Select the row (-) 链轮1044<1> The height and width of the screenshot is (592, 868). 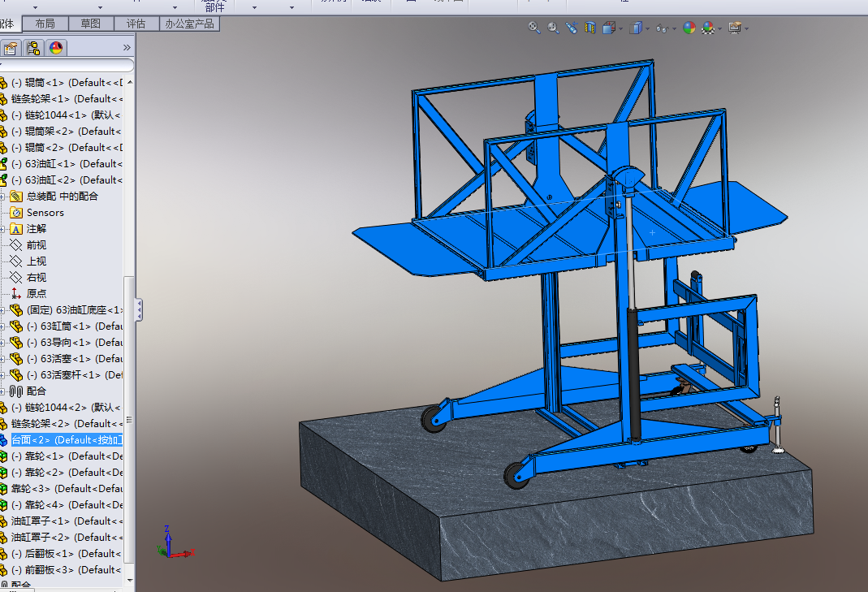click(61, 115)
